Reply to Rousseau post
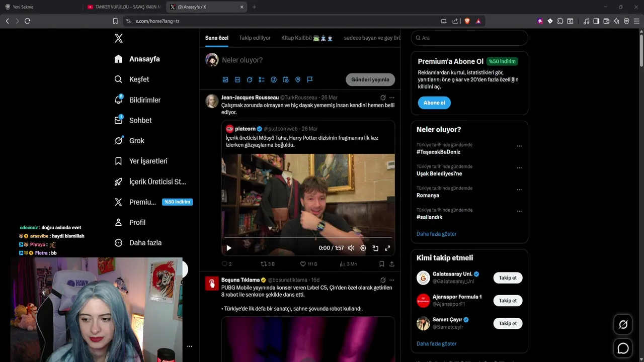Screen dimensions: 644x362 click(226, 264)
